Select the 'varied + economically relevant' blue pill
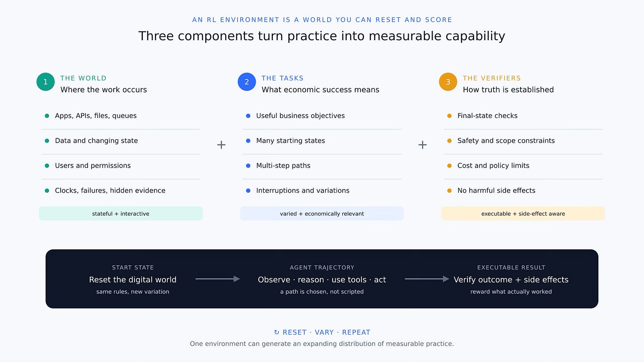 (x=322, y=213)
